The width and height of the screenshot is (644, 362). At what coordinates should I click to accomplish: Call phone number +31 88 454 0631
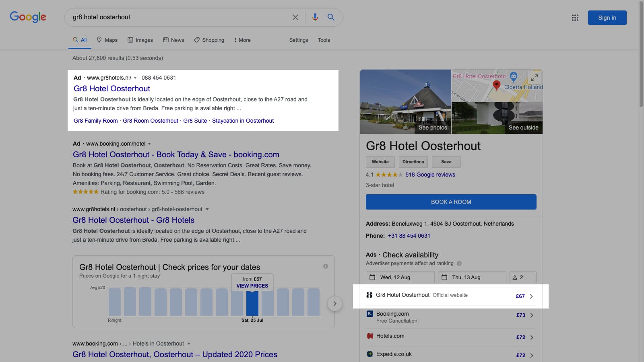click(409, 236)
